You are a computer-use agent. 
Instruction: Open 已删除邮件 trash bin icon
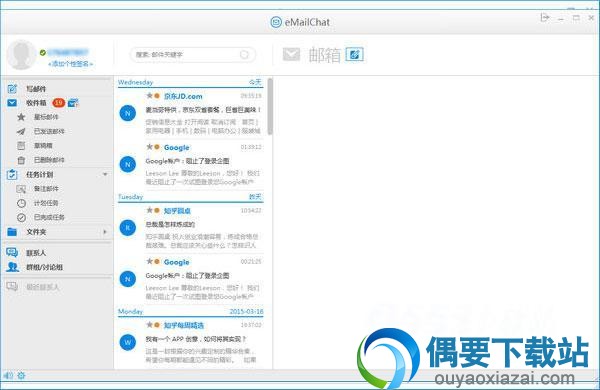click(21, 160)
